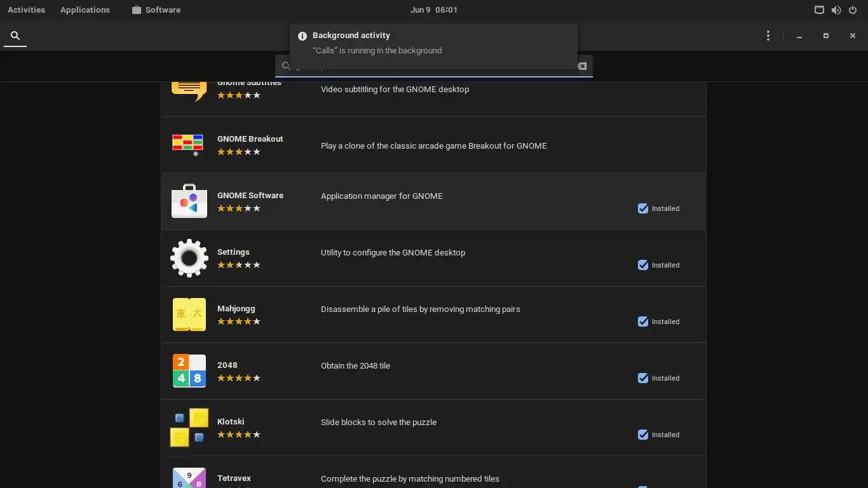The height and width of the screenshot is (488, 868).
Task: Click the Klotski installed checkmark
Action: pyautogui.click(x=643, y=435)
